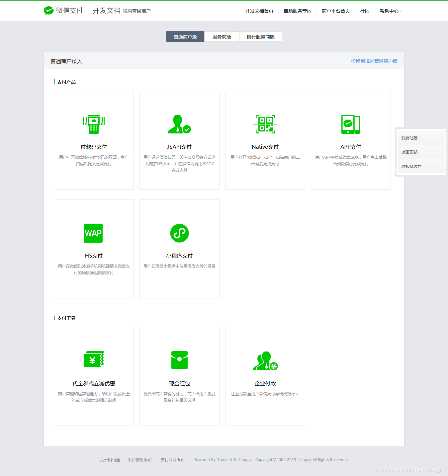
Task: Switch to the 银行服务商版 tab
Action: point(261,37)
